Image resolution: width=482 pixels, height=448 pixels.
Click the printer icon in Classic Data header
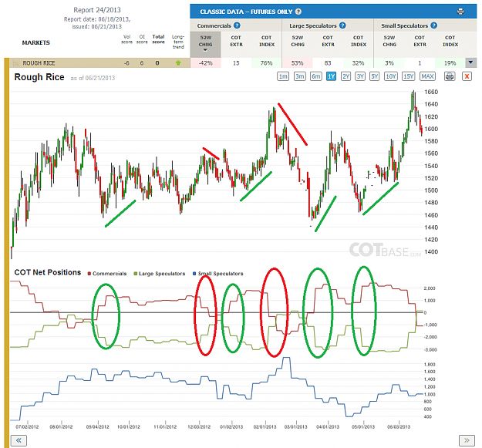[x=460, y=12]
